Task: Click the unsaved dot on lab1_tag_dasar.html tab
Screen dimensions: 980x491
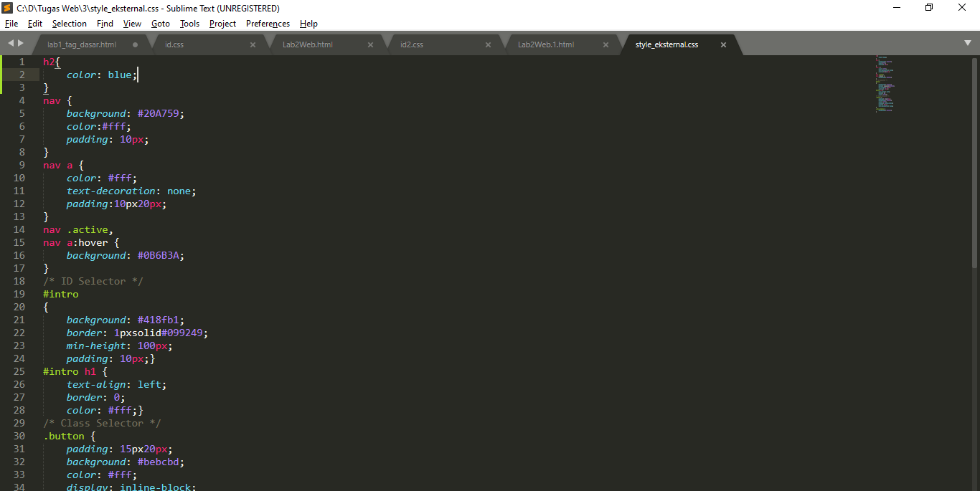Action: (133, 44)
